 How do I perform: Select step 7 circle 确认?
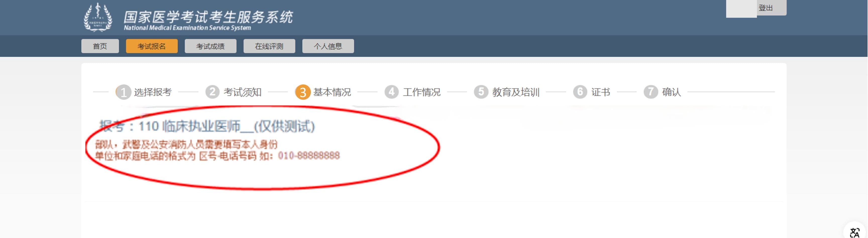[x=651, y=92]
